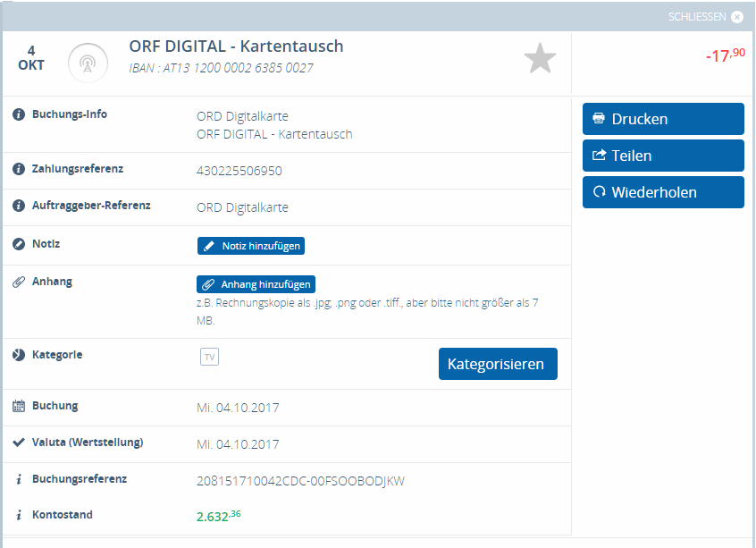Click the TV category badge icon
Viewport: 756px width, 548px height.
pyautogui.click(x=209, y=357)
